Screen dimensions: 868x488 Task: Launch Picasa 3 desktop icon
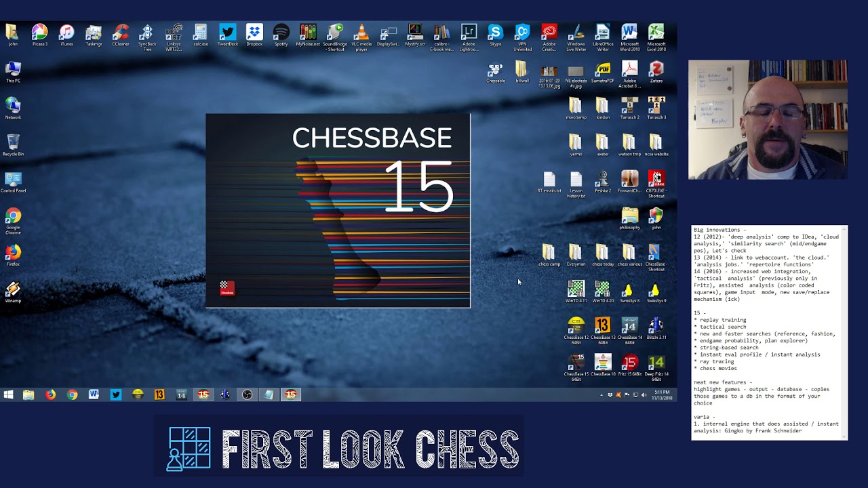(x=39, y=35)
